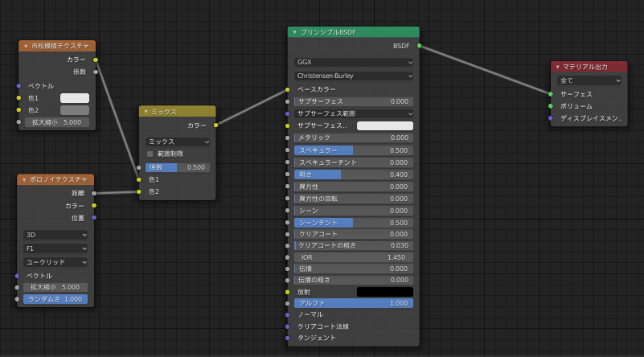
Task: Click the 粗さ 0.400 slider
Action: pyautogui.click(x=354, y=174)
